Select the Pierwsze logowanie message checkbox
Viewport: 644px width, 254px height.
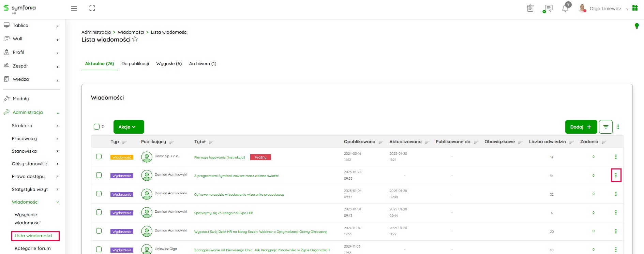pyautogui.click(x=99, y=156)
